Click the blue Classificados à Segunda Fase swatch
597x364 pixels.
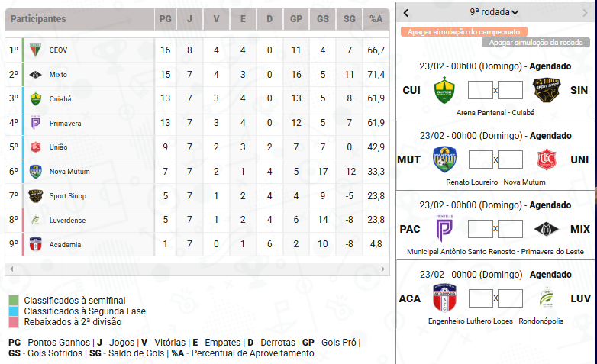[13, 311]
